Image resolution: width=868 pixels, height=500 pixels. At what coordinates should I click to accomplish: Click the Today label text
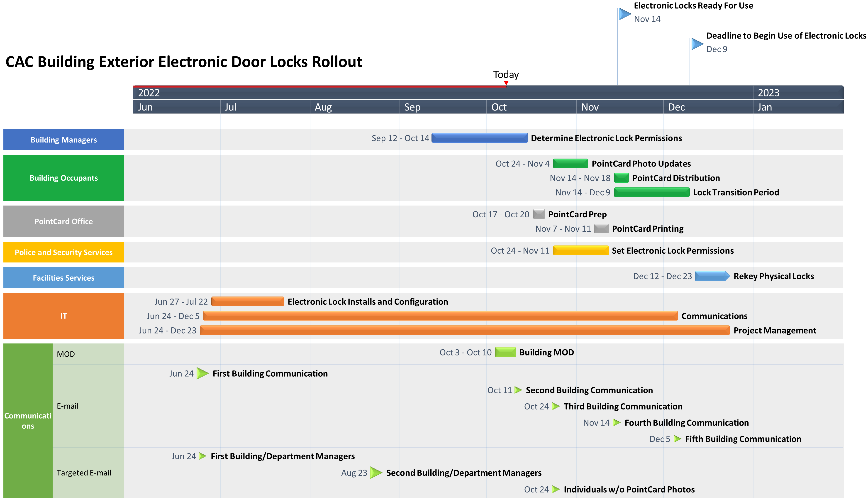click(506, 74)
